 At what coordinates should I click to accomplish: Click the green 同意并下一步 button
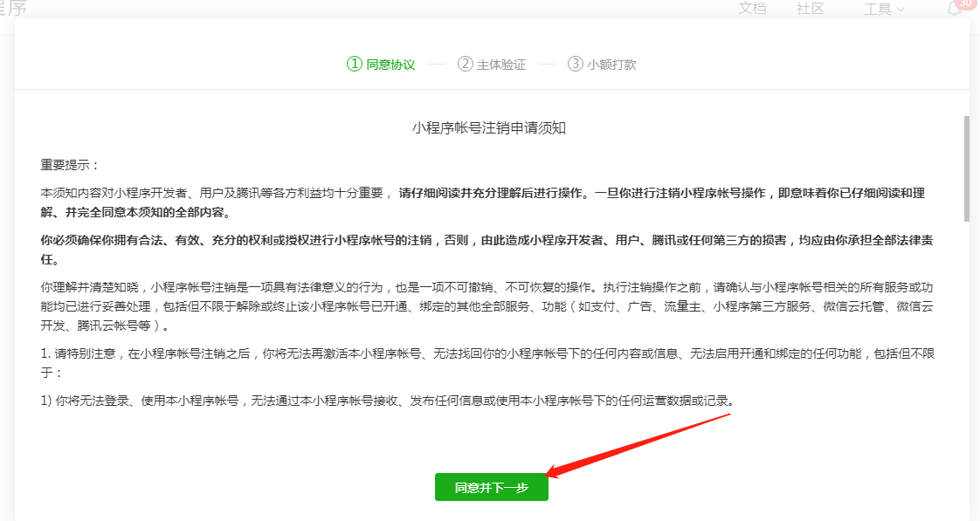492,488
